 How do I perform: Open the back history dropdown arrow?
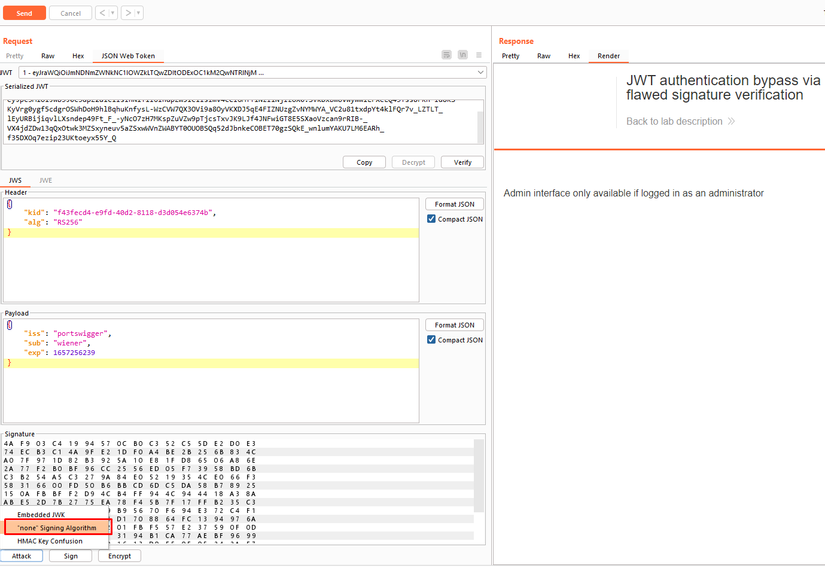(x=113, y=13)
